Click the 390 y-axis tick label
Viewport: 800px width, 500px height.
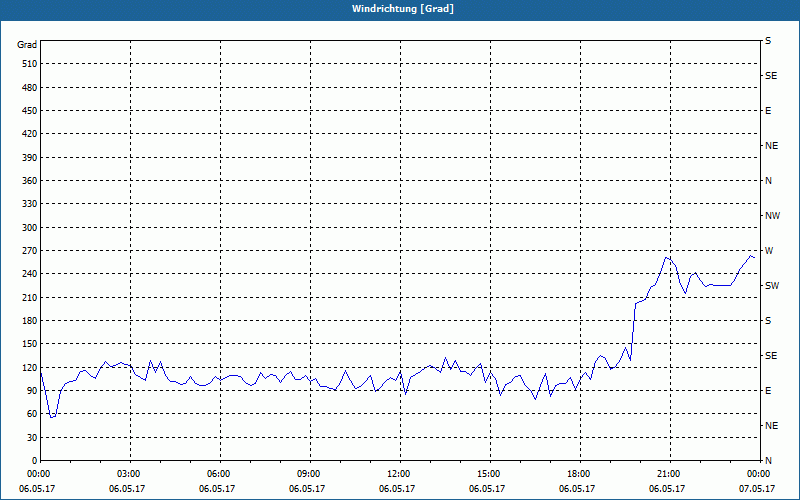coord(31,158)
